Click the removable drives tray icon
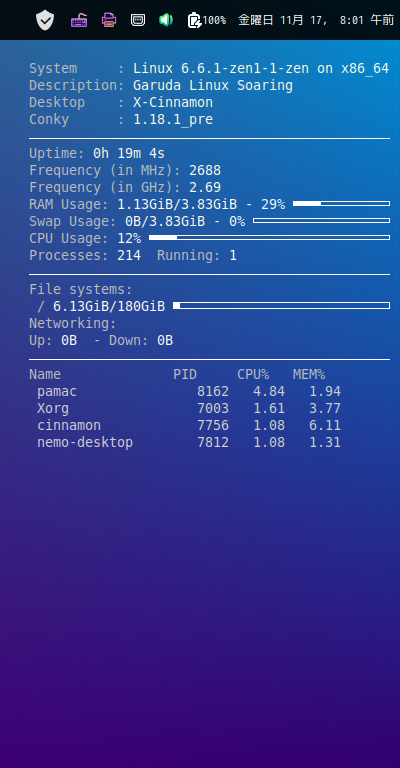Screen dimensions: 400x768 point(138,20)
